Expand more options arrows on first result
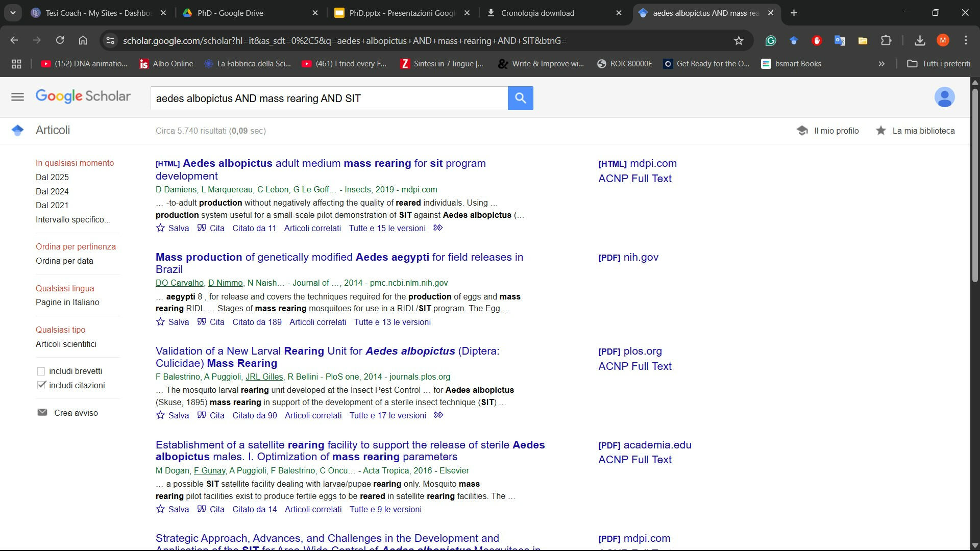This screenshot has width=980, height=551. [x=438, y=228]
